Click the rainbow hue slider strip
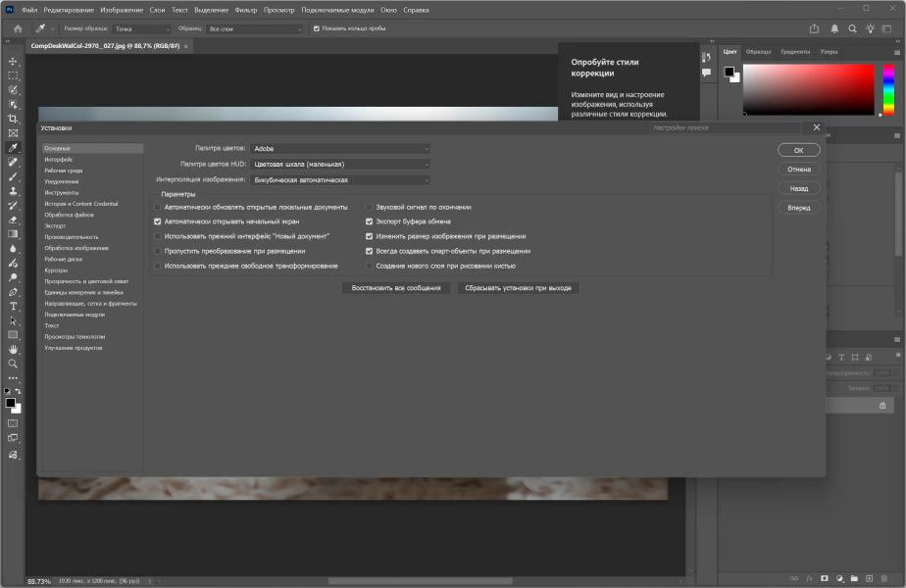The width and height of the screenshot is (906, 588). (x=887, y=90)
